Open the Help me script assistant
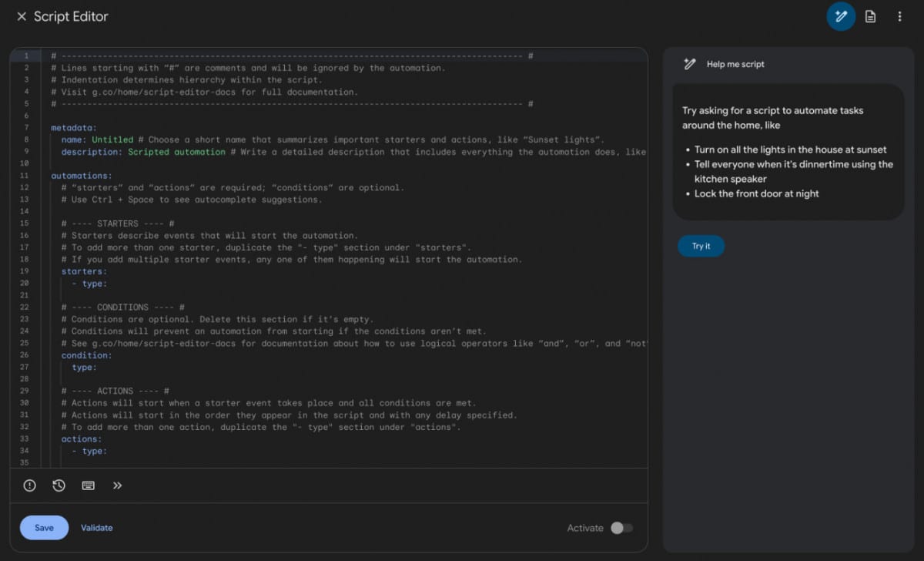 click(x=841, y=16)
